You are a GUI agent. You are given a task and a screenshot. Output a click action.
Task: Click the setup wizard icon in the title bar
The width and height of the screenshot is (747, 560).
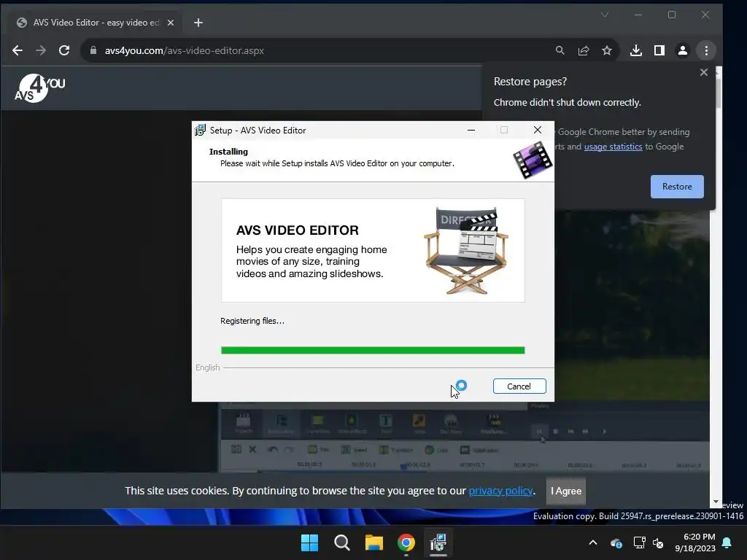[x=201, y=130]
